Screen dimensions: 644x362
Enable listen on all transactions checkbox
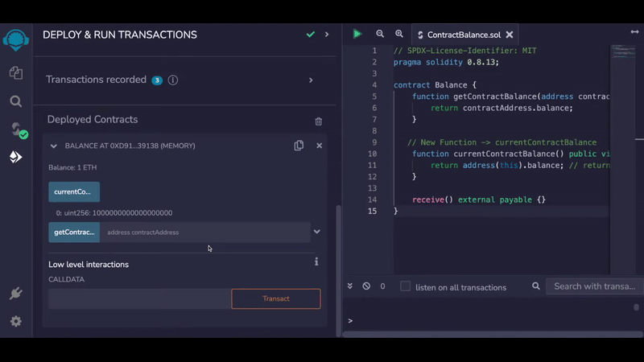point(406,286)
